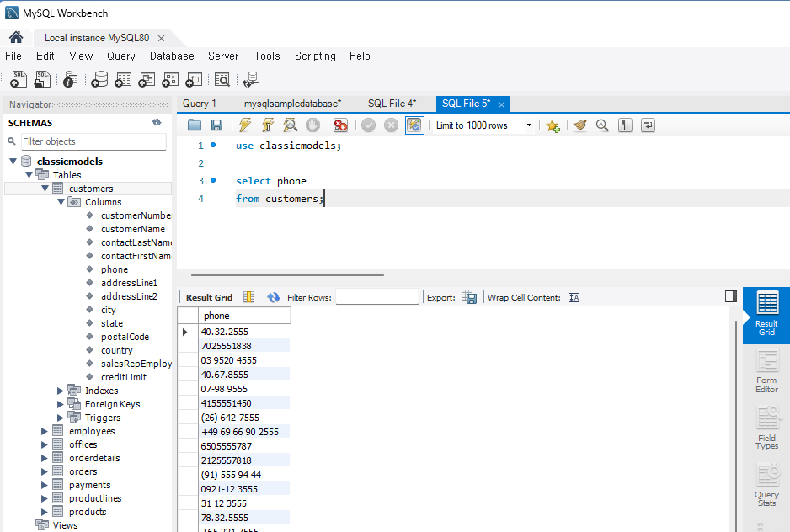Switch to the SQL File 4 tab
This screenshot has width=790, height=532.
point(392,104)
